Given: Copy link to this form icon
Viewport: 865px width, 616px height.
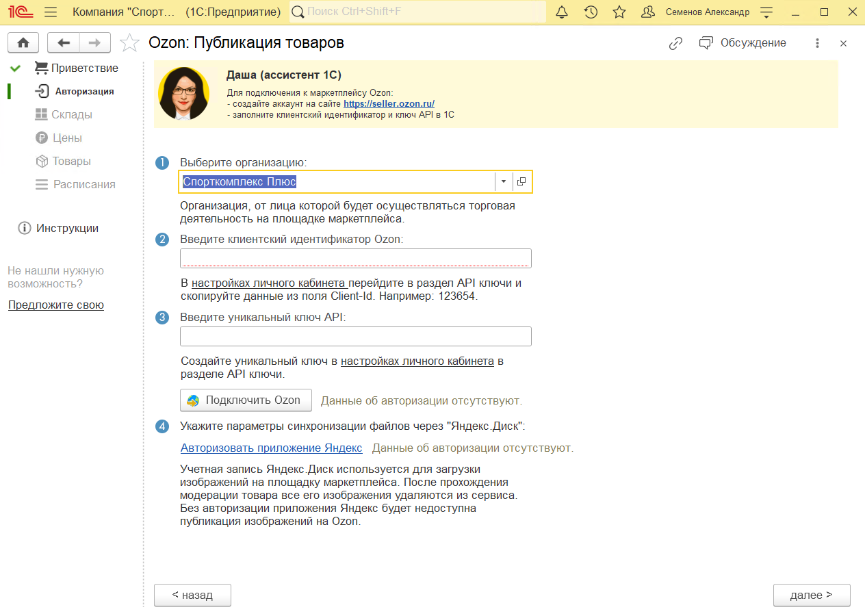Looking at the screenshot, I should tap(675, 43).
